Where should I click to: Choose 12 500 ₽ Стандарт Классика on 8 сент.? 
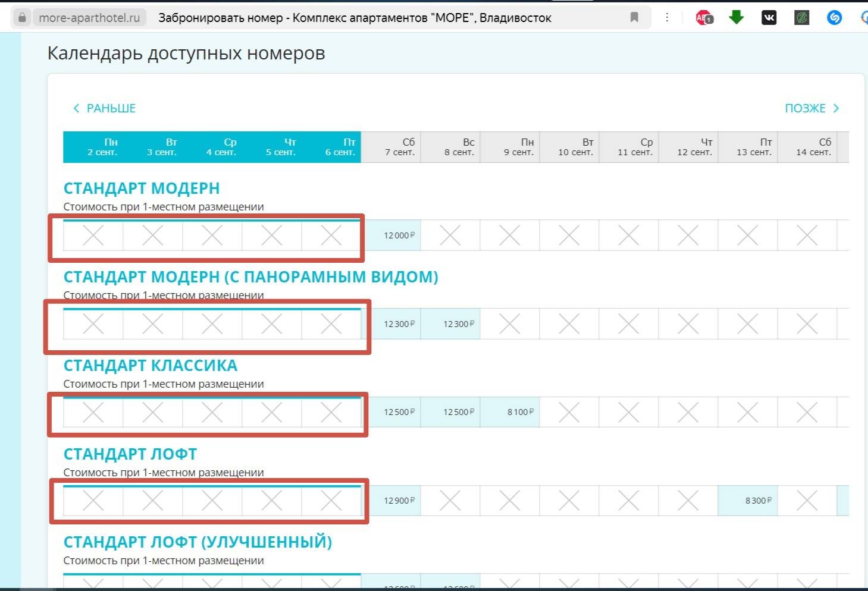click(450, 412)
